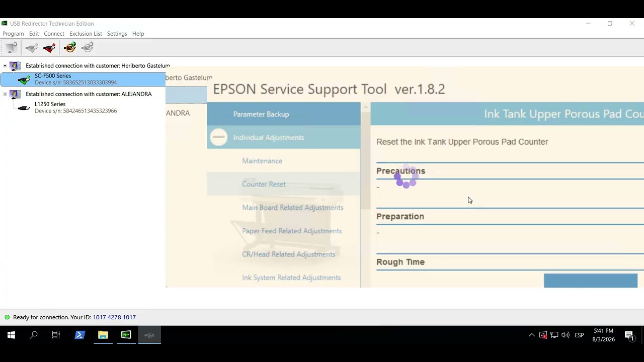Click the USB Redirector taskbar button

click(x=149, y=335)
